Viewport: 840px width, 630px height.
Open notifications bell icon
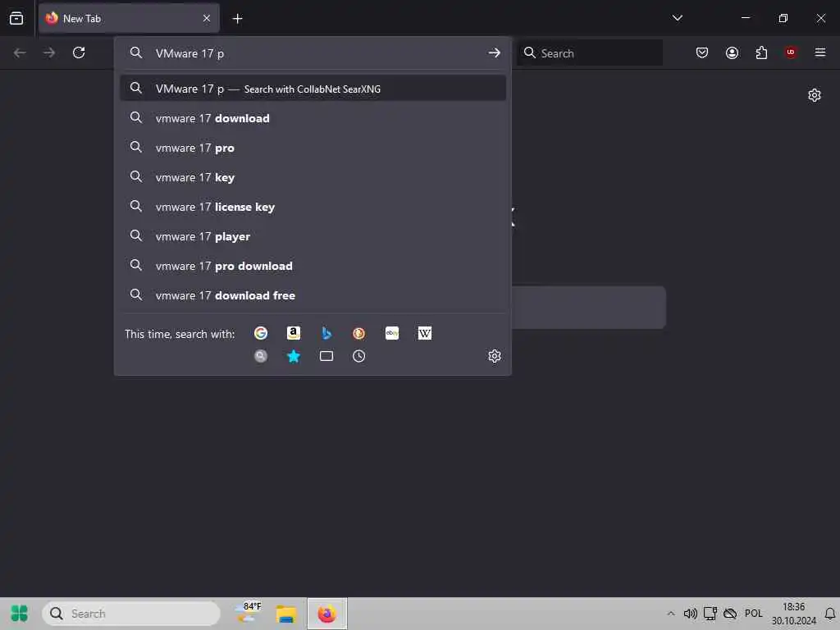(x=830, y=614)
